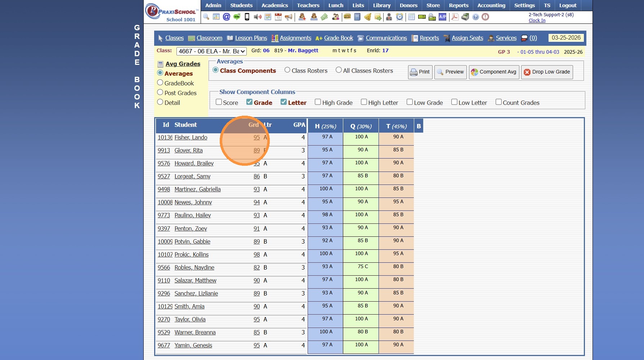Open the Communications link

[386, 38]
